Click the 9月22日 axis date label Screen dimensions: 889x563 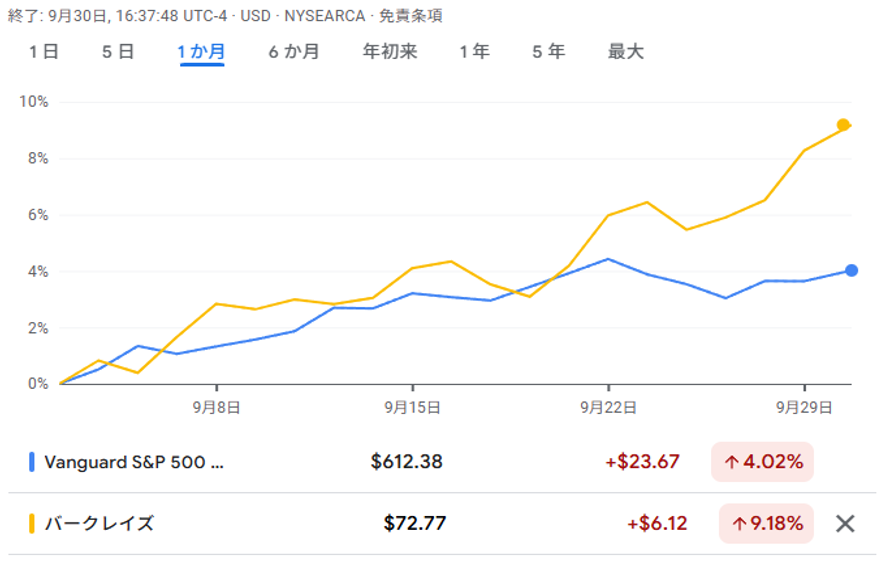pyautogui.click(x=608, y=407)
